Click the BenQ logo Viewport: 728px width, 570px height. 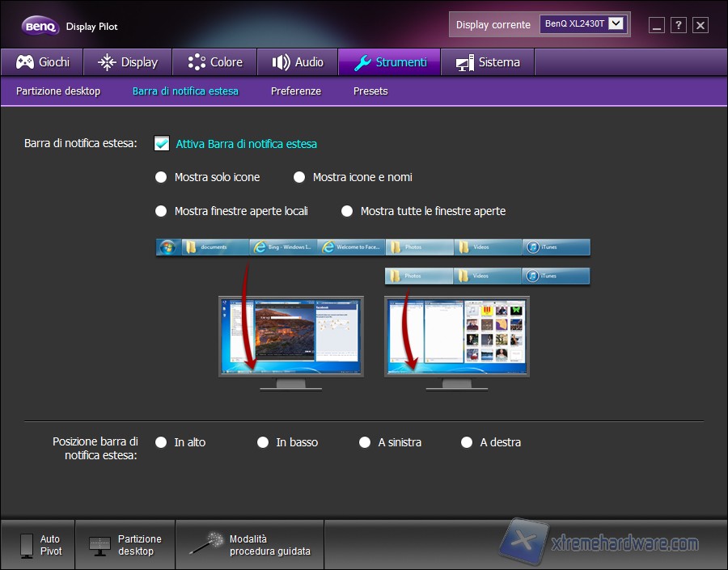coord(40,24)
